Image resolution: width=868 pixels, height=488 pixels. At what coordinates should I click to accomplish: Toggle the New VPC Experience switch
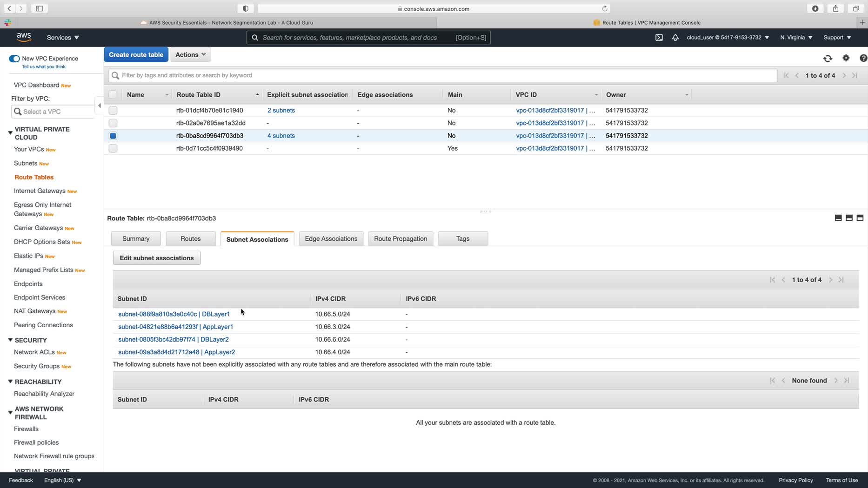coord(14,59)
